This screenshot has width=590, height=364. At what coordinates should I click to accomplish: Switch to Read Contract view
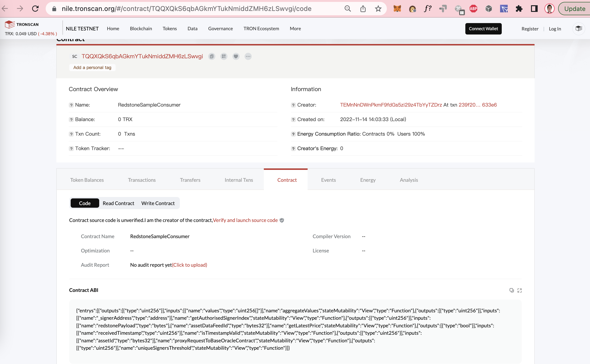click(118, 203)
